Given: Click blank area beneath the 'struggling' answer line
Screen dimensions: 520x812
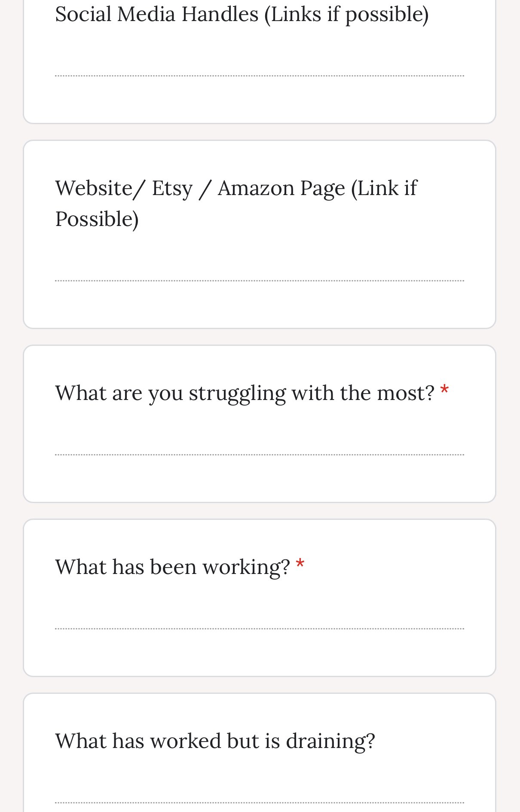Looking at the screenshot, I should pos(260,479).
